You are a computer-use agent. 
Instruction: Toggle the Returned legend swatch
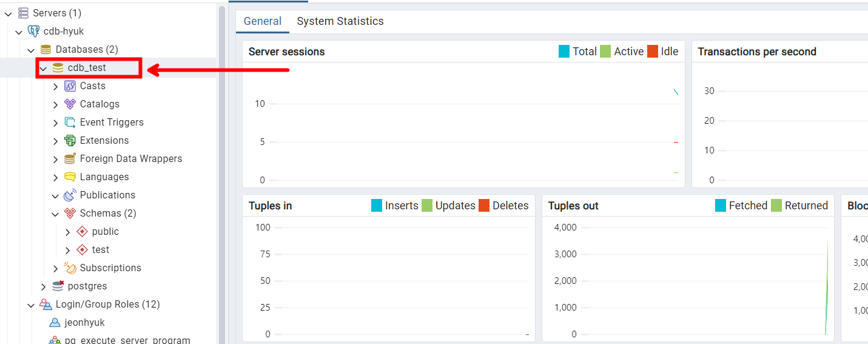click(776, 206)
